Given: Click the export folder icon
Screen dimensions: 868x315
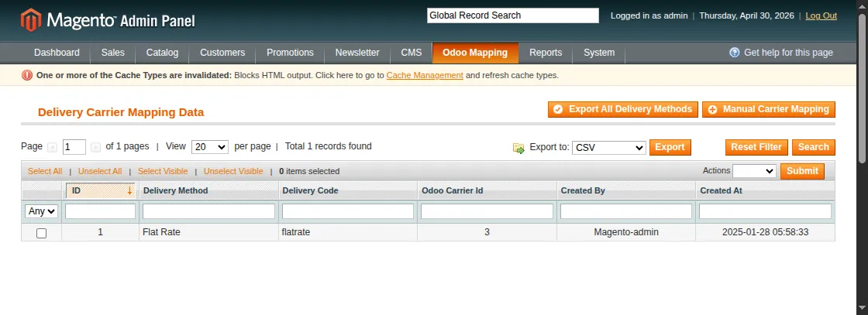Looking at the screenshot, I should pos(518,148).
